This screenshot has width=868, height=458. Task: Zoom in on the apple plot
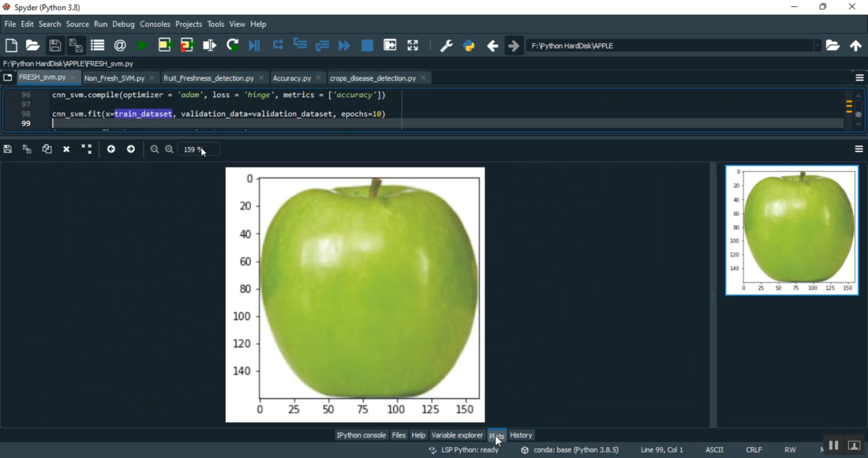click(170, 149)
